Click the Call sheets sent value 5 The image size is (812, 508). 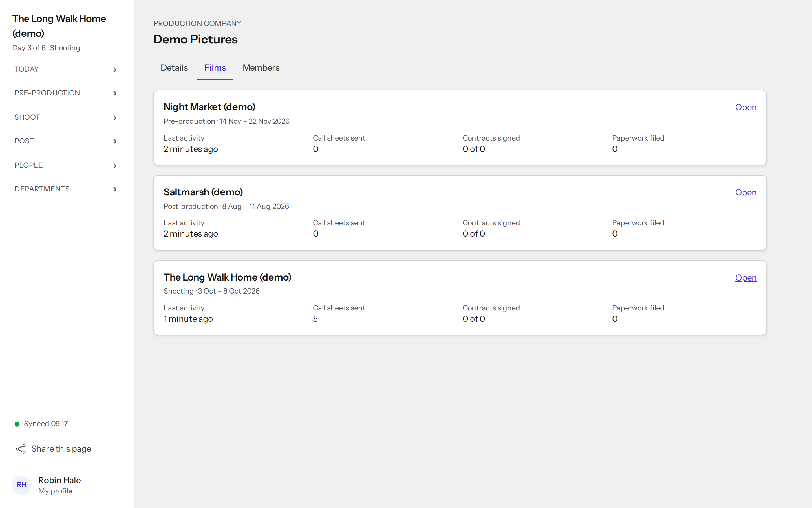[315, 319]
